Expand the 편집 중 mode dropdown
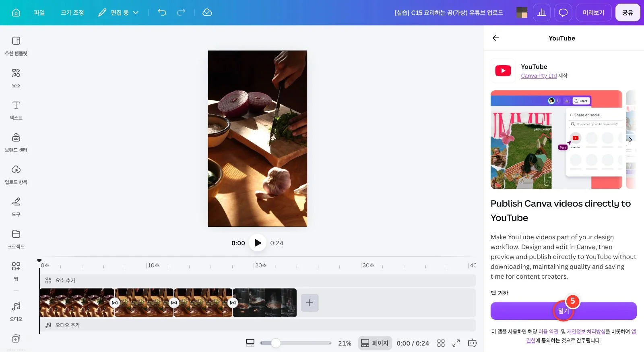The height and width of the screenshot is (352, 644). point(118,12)
